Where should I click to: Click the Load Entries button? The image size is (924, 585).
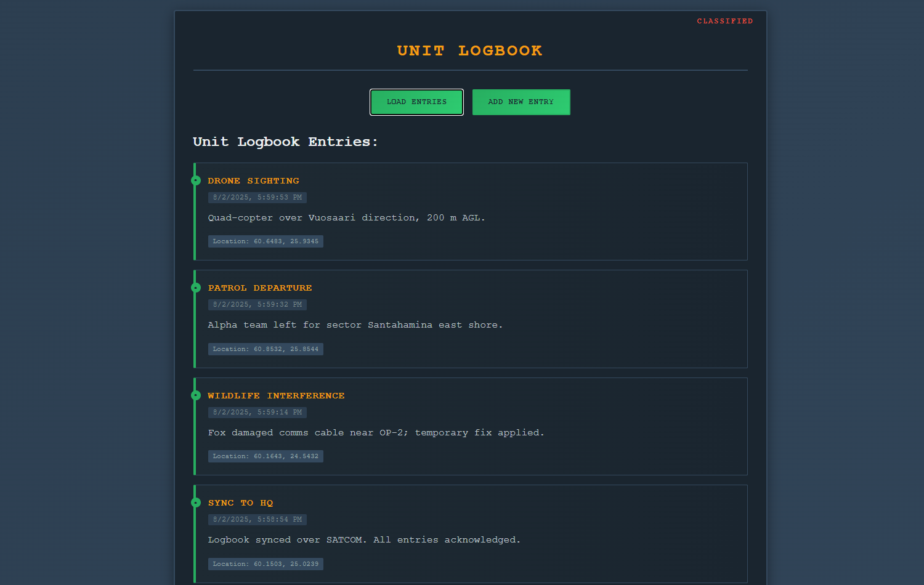(x=416, y=102)
